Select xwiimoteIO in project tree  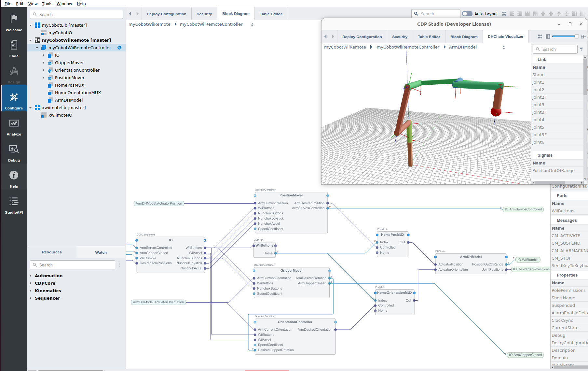[60, 115]
